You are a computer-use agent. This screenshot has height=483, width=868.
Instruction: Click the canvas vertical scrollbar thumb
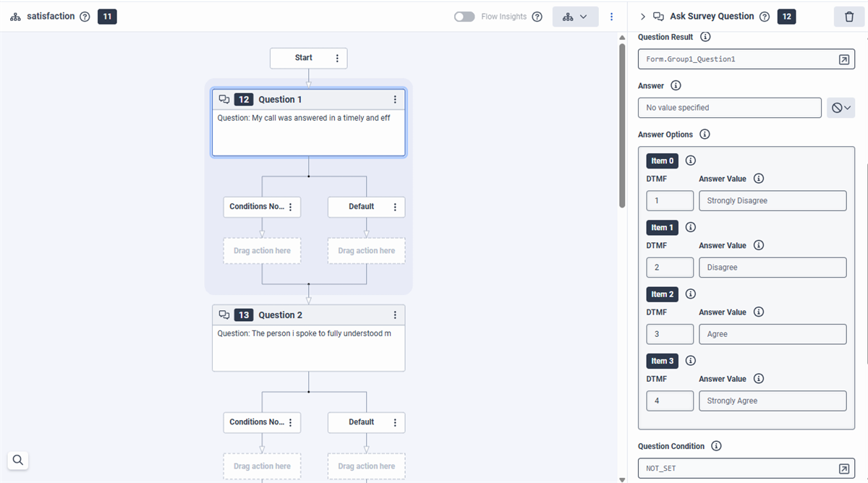coord(622,123)
